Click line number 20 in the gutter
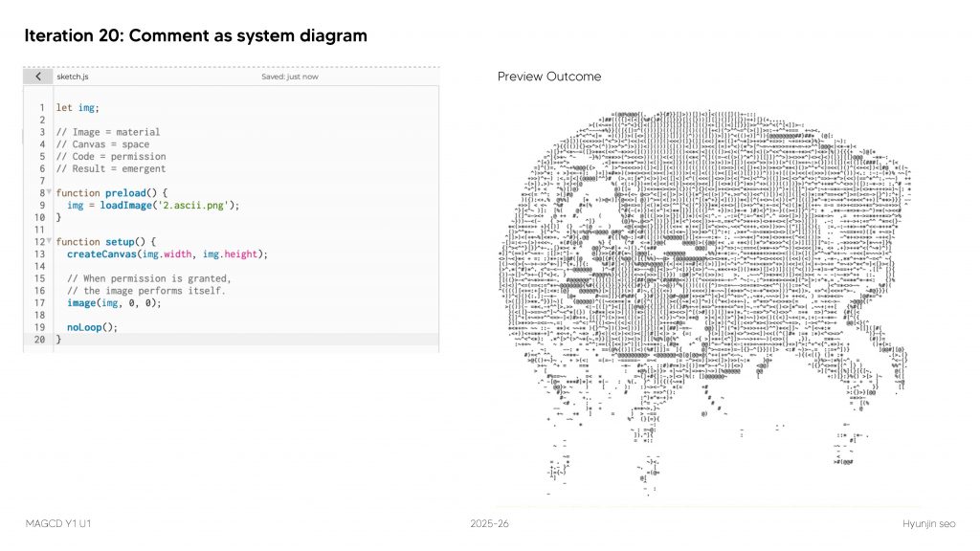 pyautogui.click(x=39, y=340)
